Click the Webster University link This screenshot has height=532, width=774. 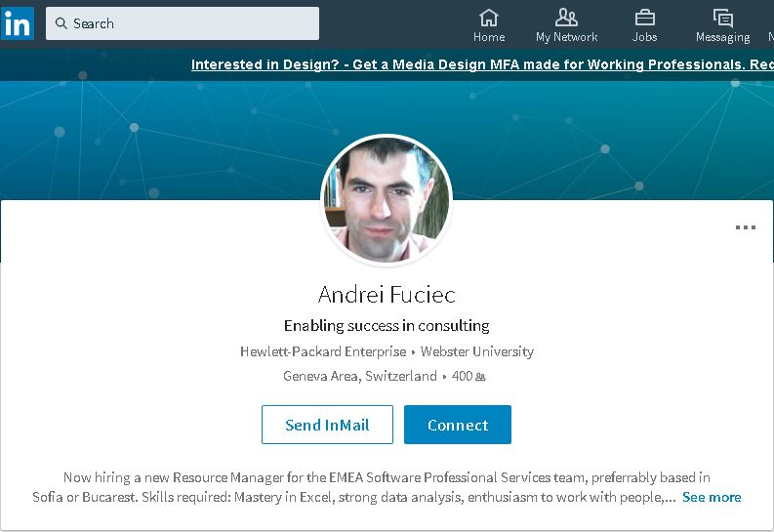point(477,351)
